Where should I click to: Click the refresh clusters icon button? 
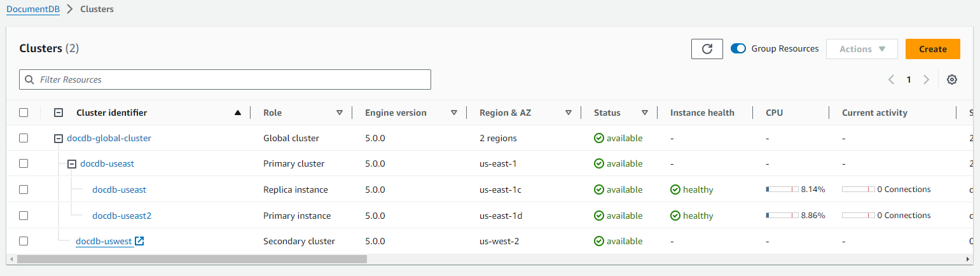(x=707, y=49)
